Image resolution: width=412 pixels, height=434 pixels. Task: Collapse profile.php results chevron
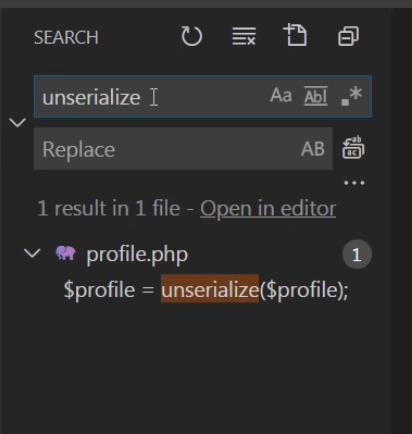pyautogui.click(x=32, y=253)
